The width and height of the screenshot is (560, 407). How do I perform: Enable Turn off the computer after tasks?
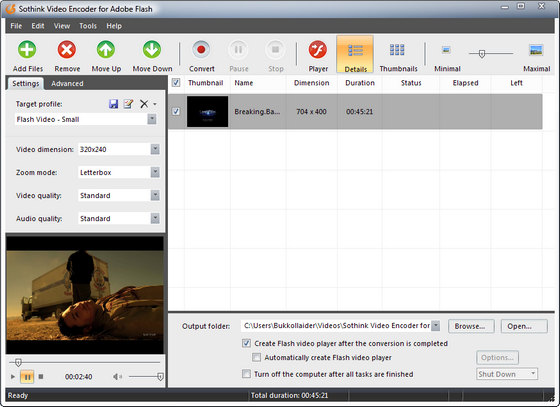246,374
